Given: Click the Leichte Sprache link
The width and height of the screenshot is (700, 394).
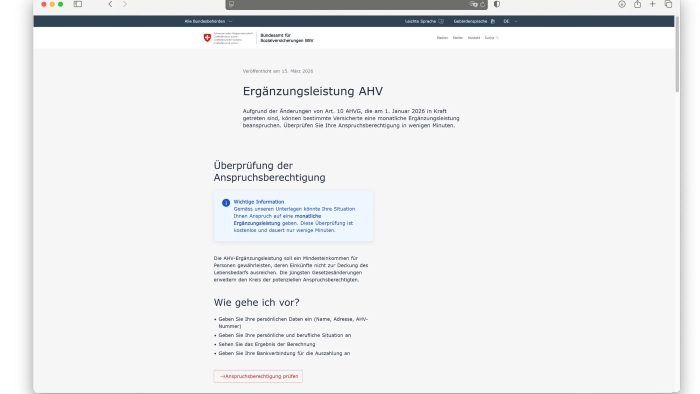Looking at the screenshot, I should (420, 21).
